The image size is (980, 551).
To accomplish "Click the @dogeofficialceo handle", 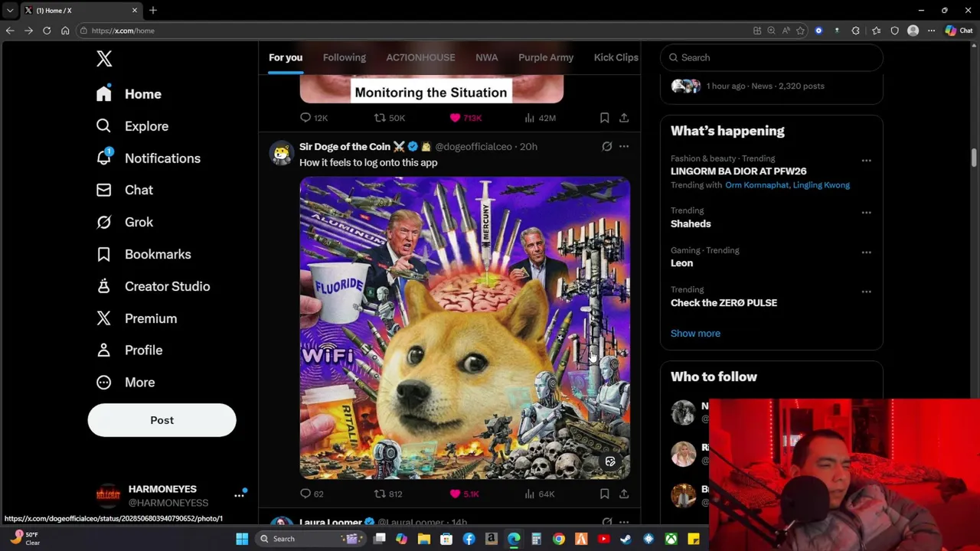I will point(473,146).
